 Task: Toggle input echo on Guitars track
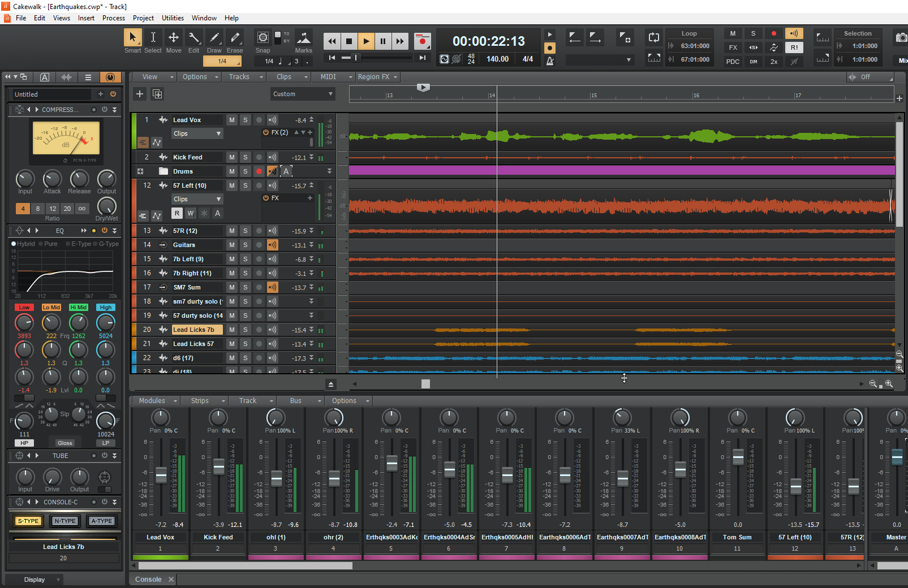(x=273, y=245)
